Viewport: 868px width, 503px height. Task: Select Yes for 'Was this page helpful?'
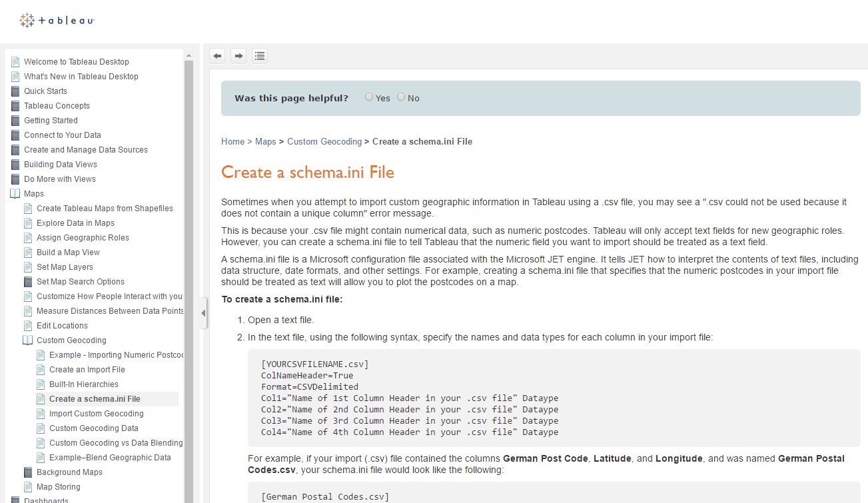(x=369, y=97)
